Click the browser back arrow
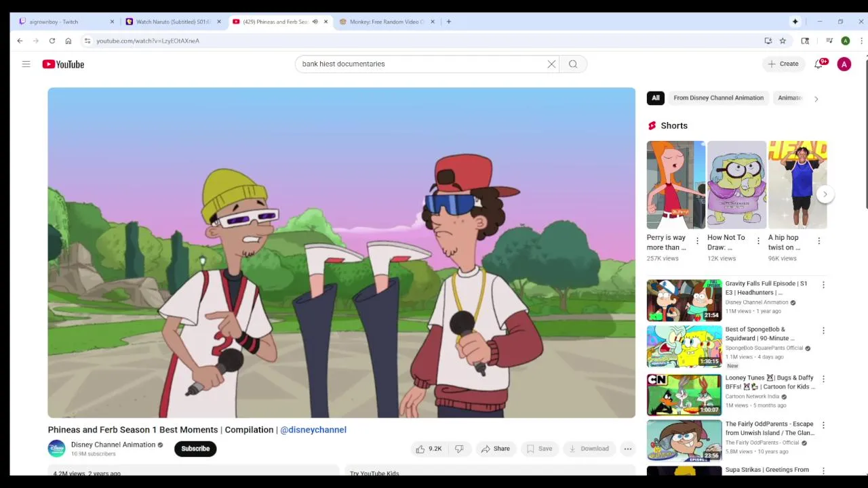The image size is (868, 488). pos(20,41)
